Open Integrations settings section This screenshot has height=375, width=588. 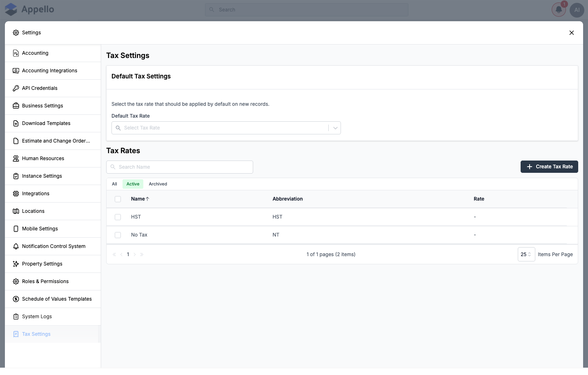[53, 194]
